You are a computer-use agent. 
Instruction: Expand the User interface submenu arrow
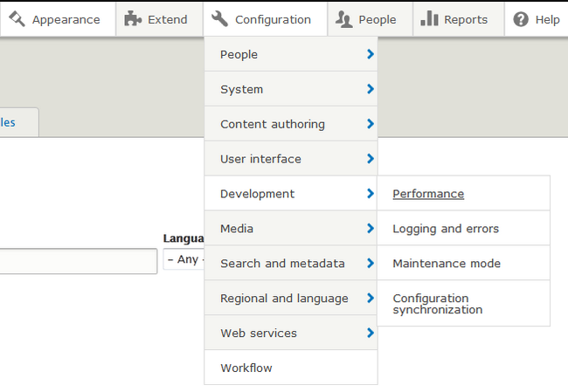[x=371, y=159]
